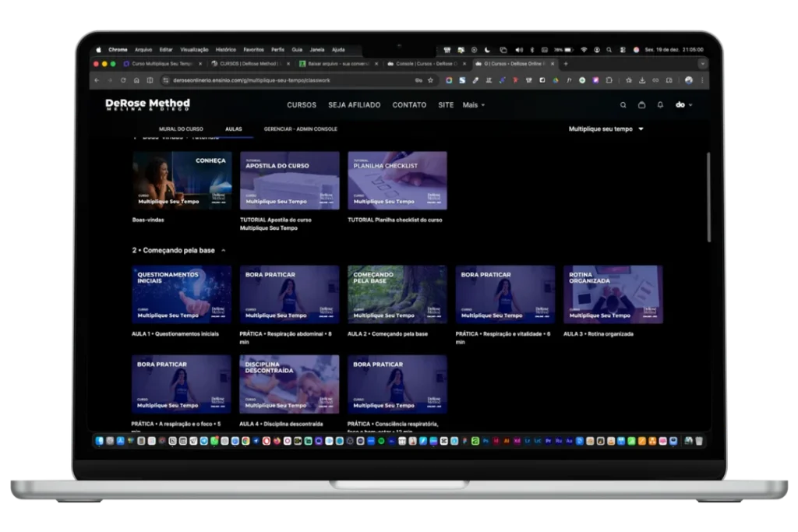
Task: Open 'AULA 3 • Rotina organizada' title link
Action: click(598, 334)
